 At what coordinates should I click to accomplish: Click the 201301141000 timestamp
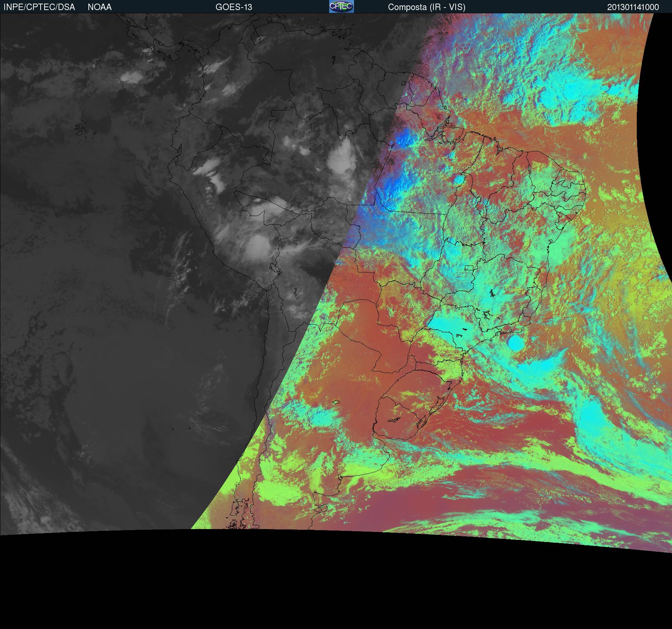(x=633, y=7)
